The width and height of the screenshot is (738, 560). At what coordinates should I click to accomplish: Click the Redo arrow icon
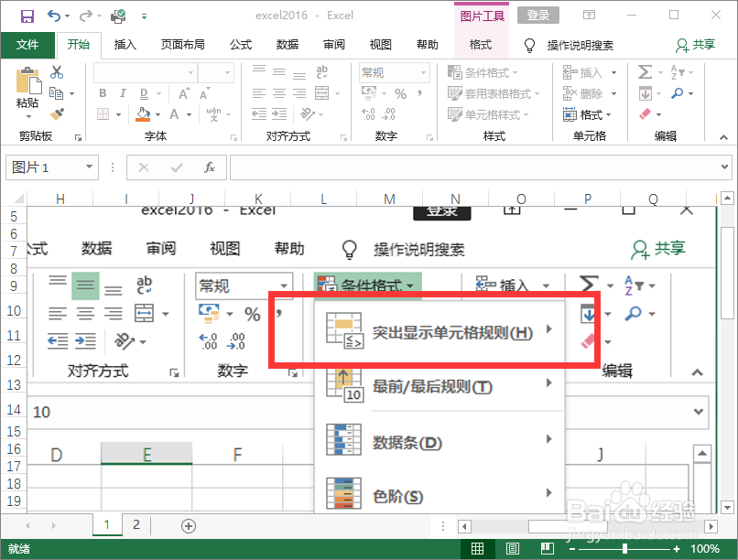point(86,16)
